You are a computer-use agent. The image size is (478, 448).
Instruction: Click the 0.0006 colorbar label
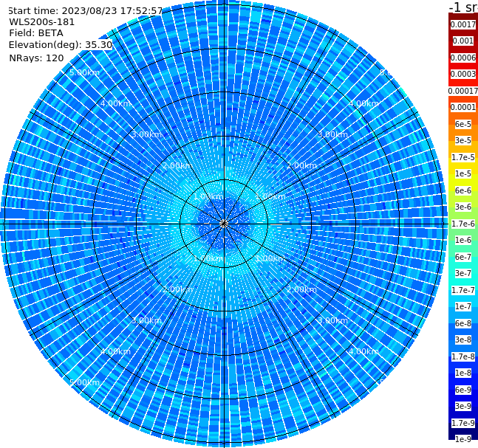pyautogui.click(x=463, y=58)
